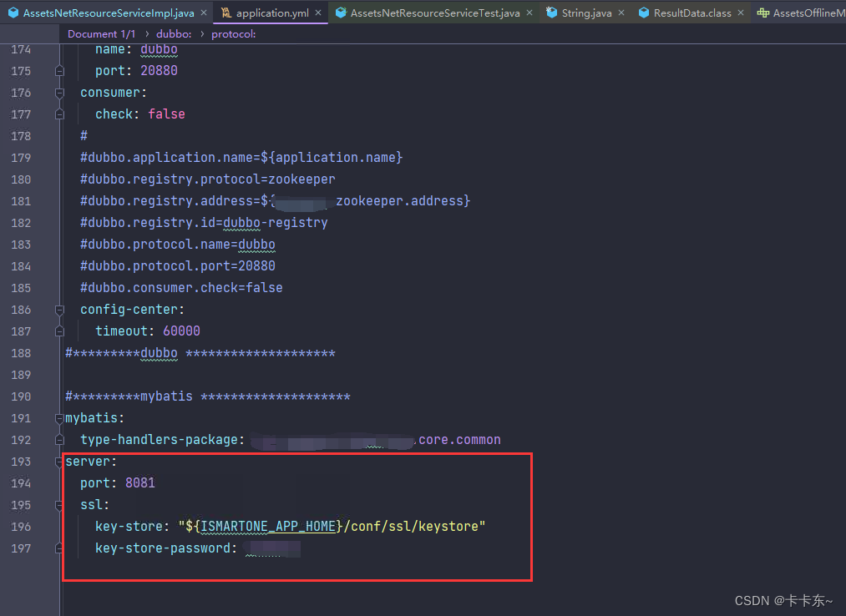Collapse the ssl: block at line 195
Screen dimensions: 846x616
[59, 505]
